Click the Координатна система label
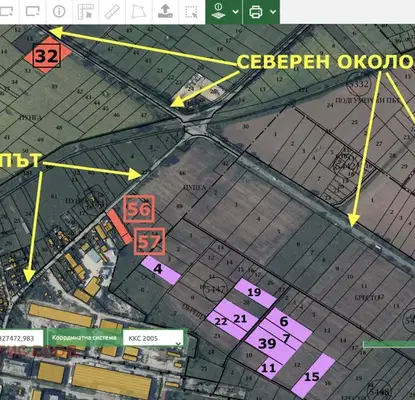This screenshot has height=400, width=415. (x=84, y=338)
